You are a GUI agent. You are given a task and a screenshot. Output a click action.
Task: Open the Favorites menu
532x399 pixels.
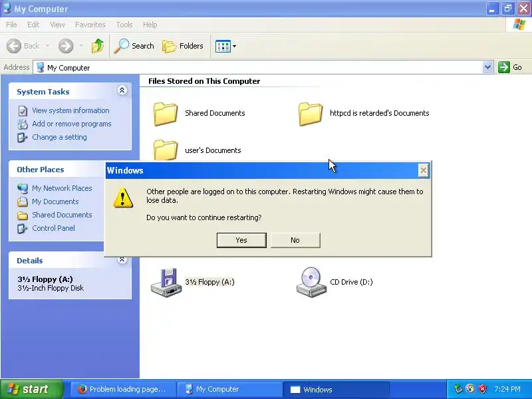click(x=90, y=25)
